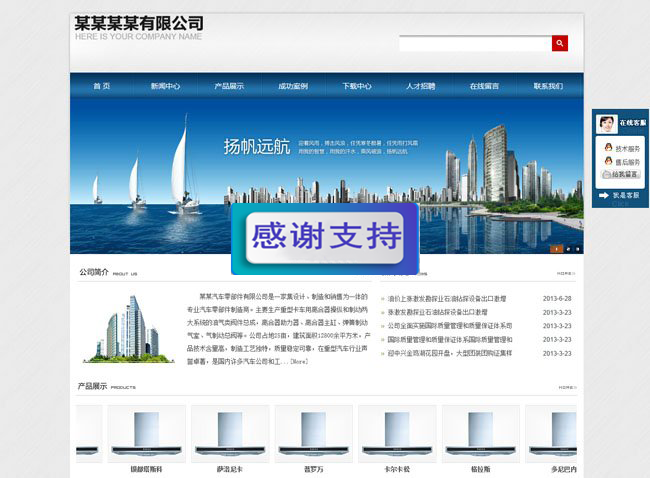Viewport: 650px width, 478px height.
Task: Focus the search input field in header
Action: pos(475,44)
